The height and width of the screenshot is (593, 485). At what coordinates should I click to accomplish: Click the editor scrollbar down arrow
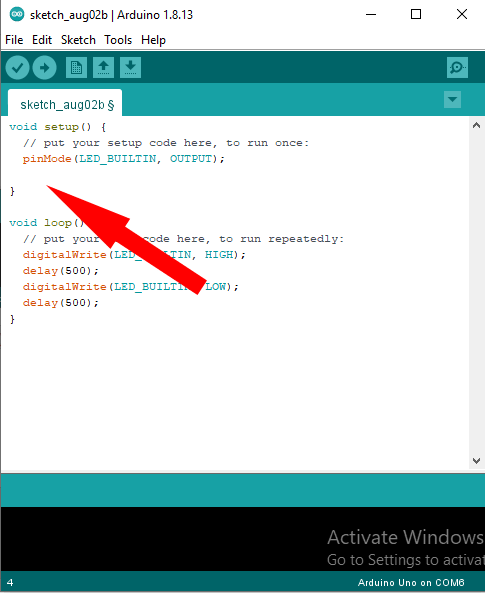(x=477, y=461)
